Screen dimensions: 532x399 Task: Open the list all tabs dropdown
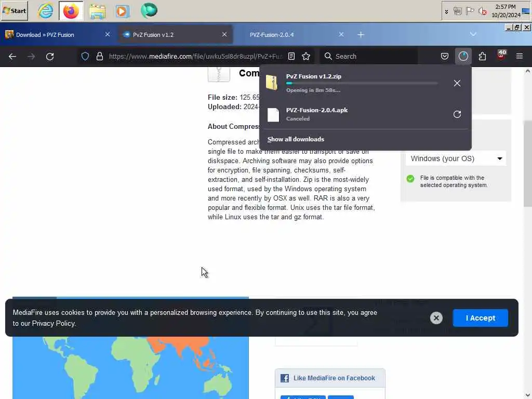pyautogui.click(x=473, y=34)
